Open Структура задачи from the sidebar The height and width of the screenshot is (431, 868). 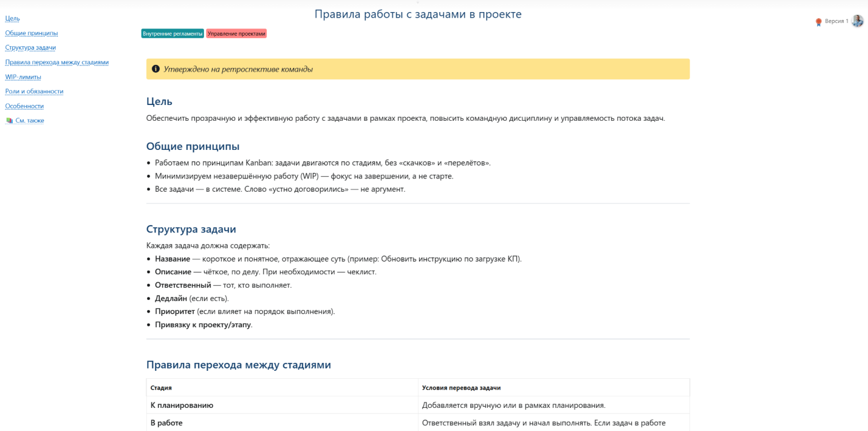(30, 47)
